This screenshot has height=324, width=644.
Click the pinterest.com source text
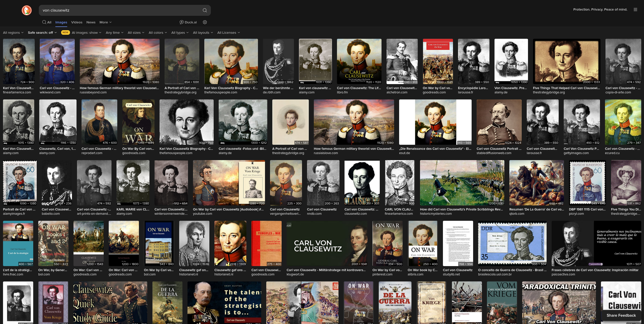382,274
